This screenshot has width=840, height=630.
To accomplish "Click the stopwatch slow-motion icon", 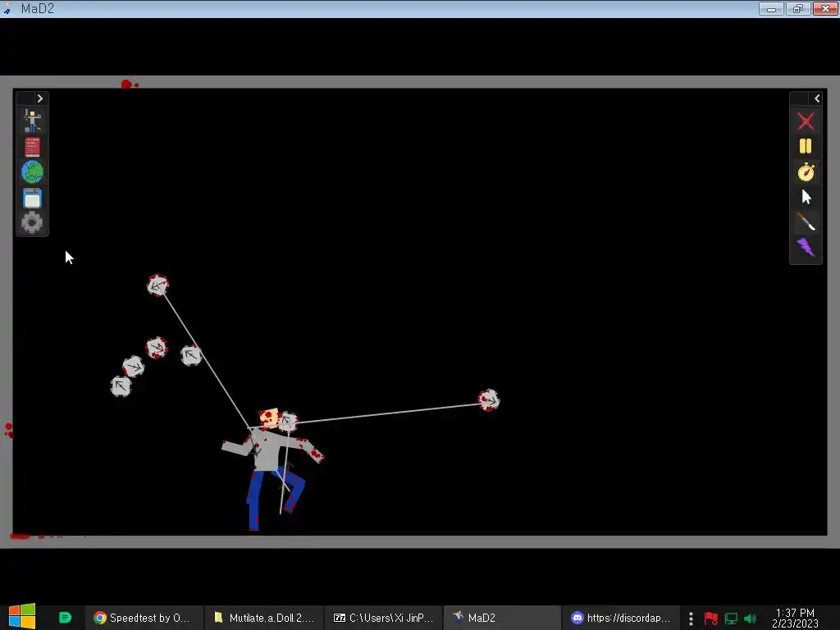I will pyautogui.click(x=806, y=172).
